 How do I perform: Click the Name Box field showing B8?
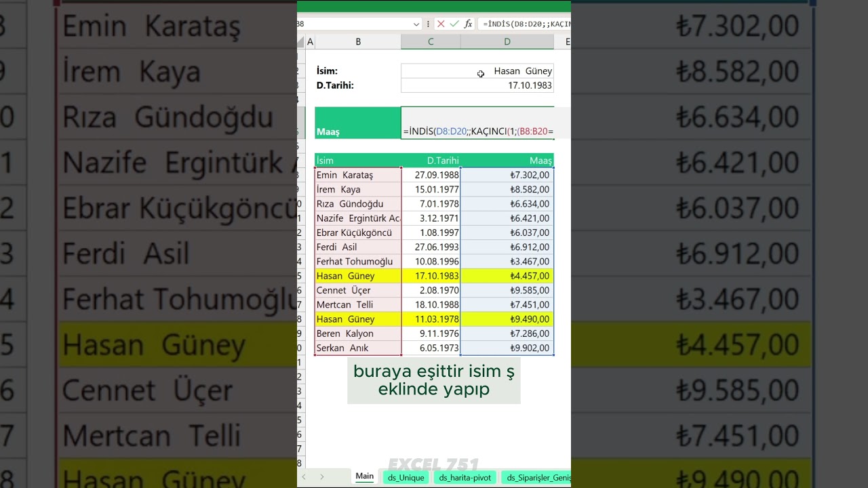pos(354,24)
